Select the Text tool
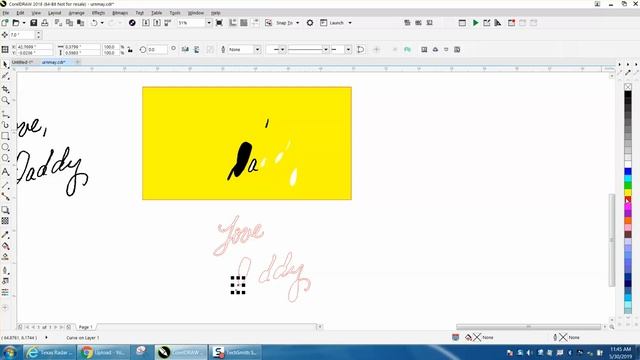The height and width of the screenshot is (360, 640). 5,172
